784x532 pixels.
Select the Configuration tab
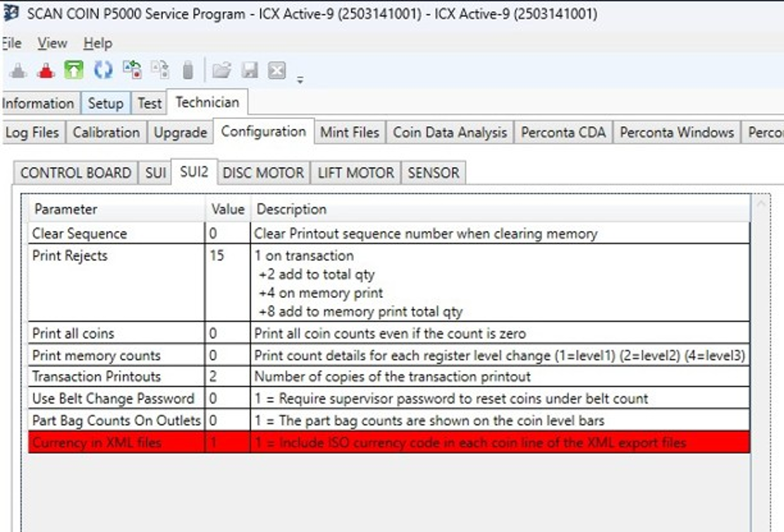click(x=264, y=131)
